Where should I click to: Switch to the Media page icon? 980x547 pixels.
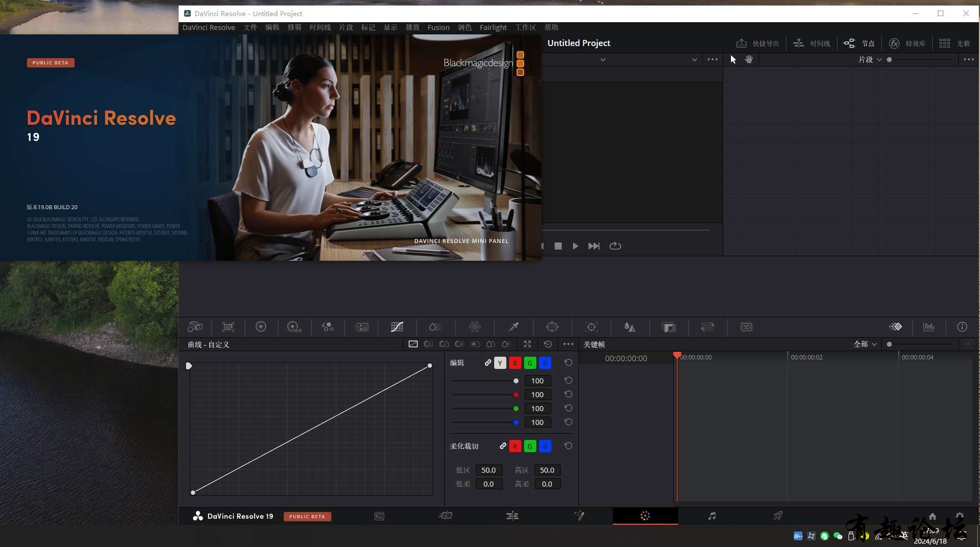(x=379, y=516)
